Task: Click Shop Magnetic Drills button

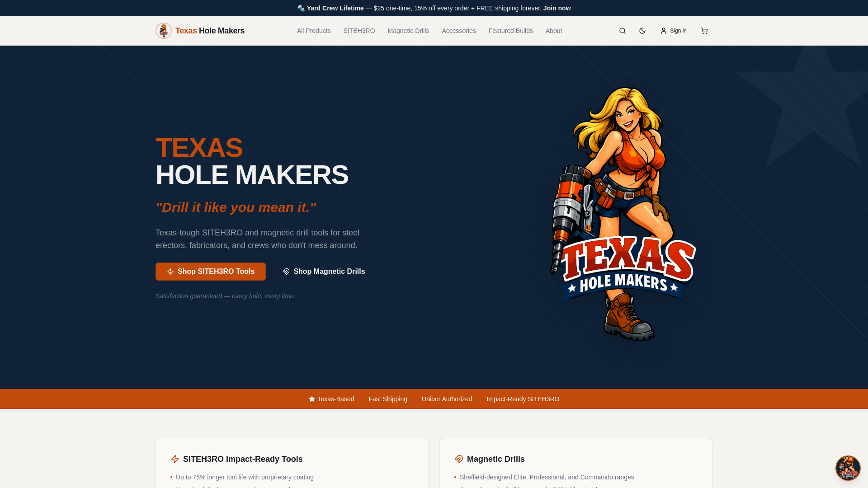Action: pyautogui.click(x=324, y=272)
